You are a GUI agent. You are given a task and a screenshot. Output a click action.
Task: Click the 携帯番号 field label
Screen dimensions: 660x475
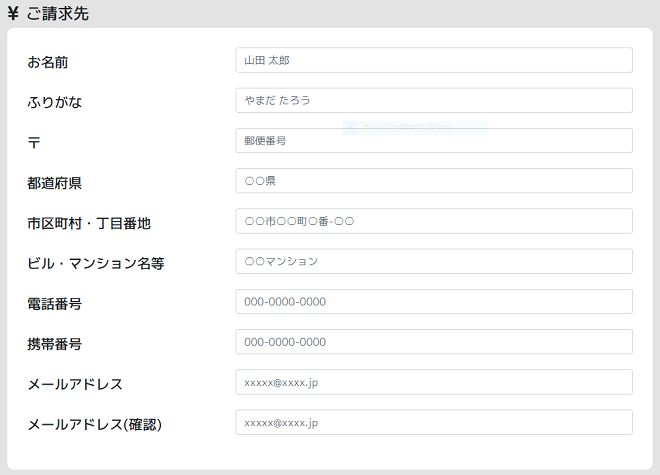(x=55, y=344)
